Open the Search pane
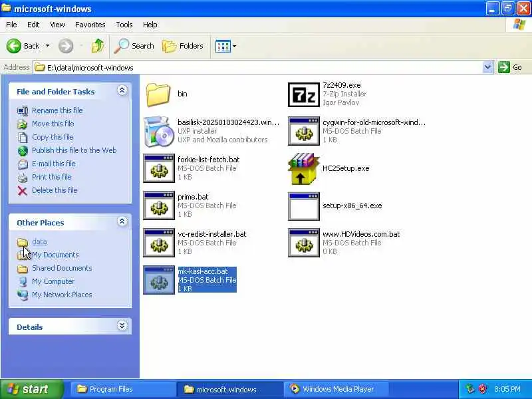The image size is (532, 399). (x=134, y=46)
